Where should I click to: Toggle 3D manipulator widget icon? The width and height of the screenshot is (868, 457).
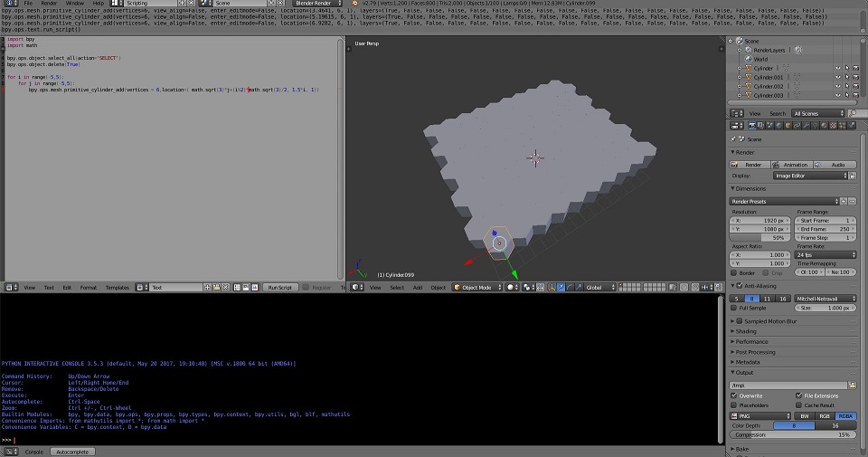point(552,288)
